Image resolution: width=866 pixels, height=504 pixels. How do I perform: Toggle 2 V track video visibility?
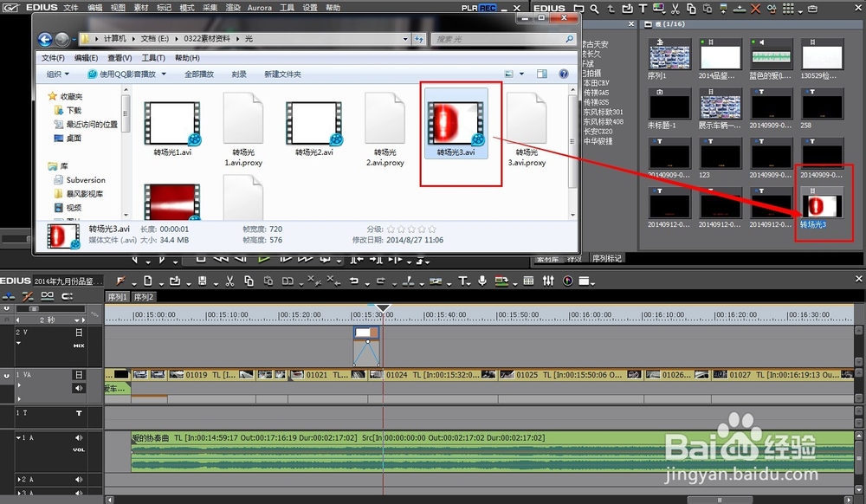pyautogui.click(x=79, y=333)
